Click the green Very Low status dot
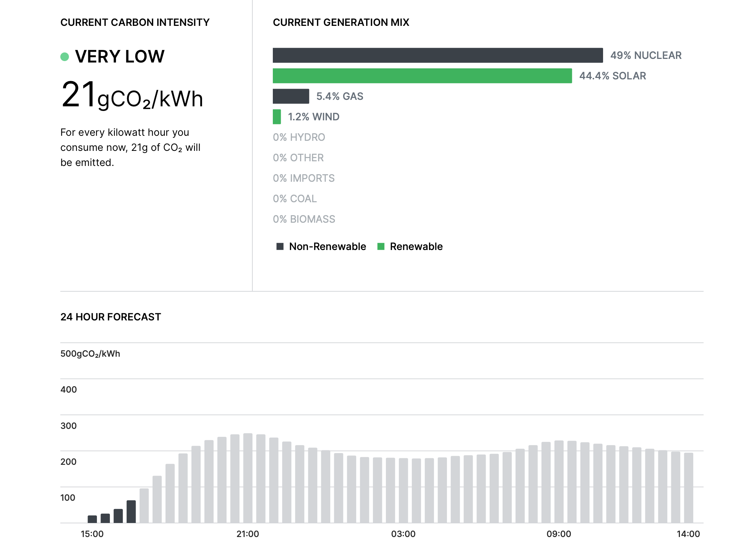This screenshot has height=546, width=756. (x=65, y=57)
